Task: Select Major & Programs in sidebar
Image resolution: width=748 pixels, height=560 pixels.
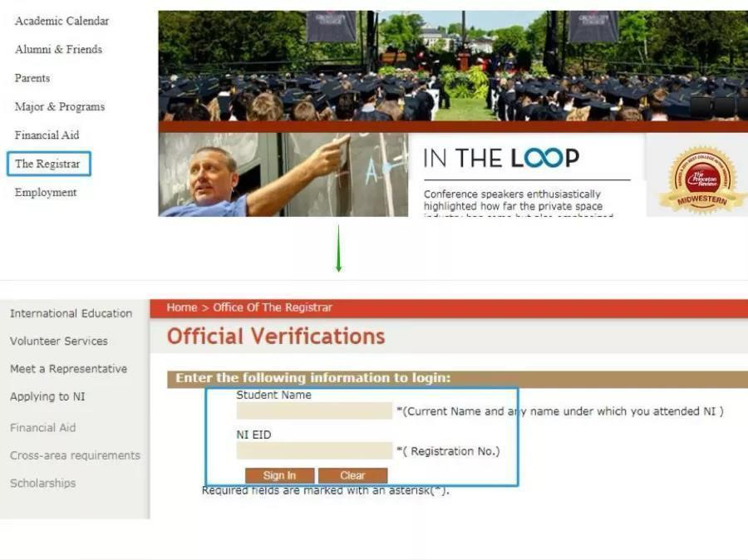Action: click(60, 107)
